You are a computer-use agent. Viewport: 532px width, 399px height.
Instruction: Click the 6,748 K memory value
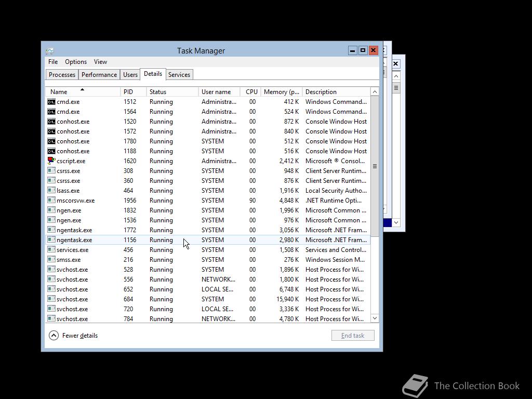click(x=289, y=289)
